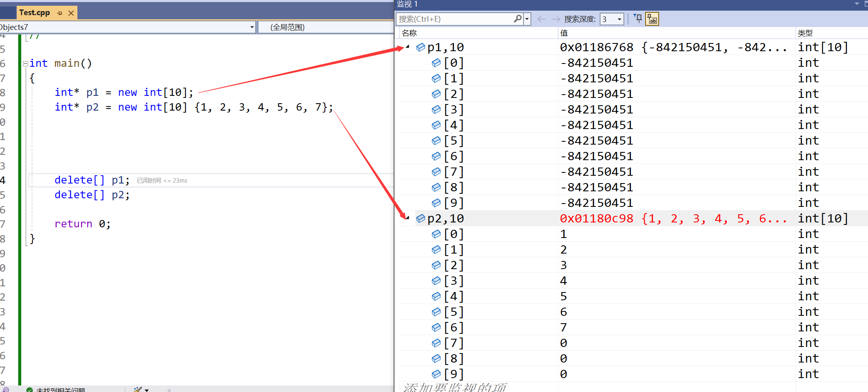Open the Objects7 project scope dropdown
Screen dimensions: 868x392
pyautogui.click(x=252, y=27)
